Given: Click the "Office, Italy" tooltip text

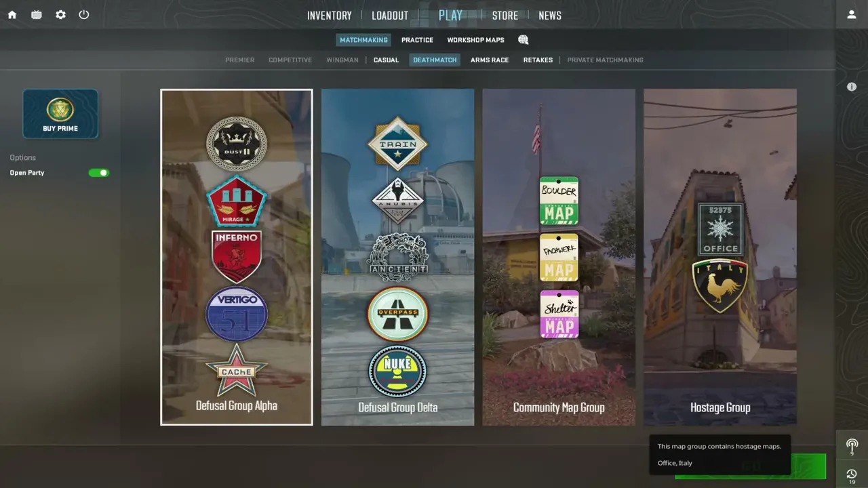Looking at the screenshot, I should click(x=675, y=463).
